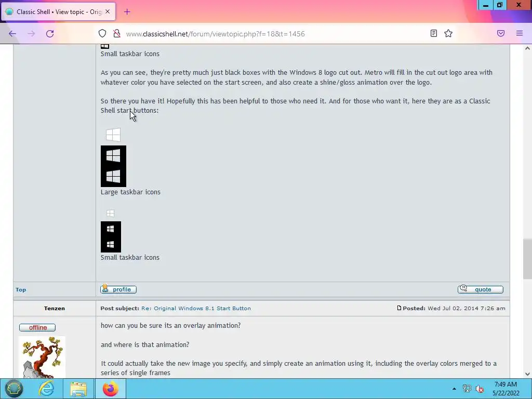Click the page scrollbar up arrow
Screen dimensions: 532x399
(x=527, y=48)
